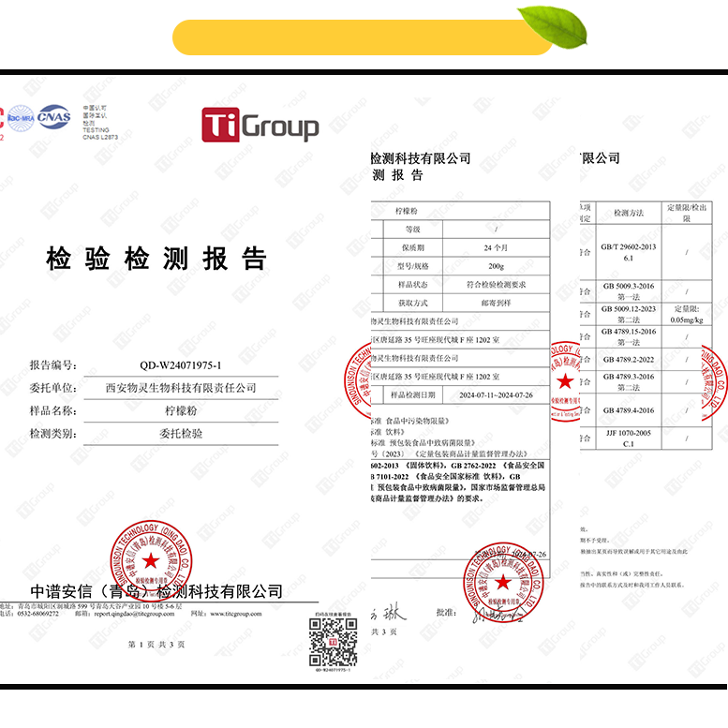
Task: Click the CNAS accreditation logo
Action: tap(53, 116)
